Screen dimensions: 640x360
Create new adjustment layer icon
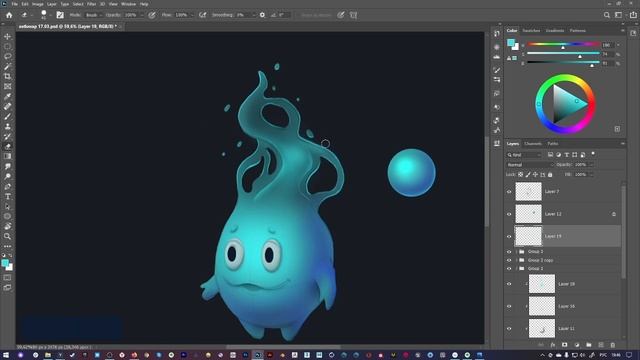pos(576,345)
